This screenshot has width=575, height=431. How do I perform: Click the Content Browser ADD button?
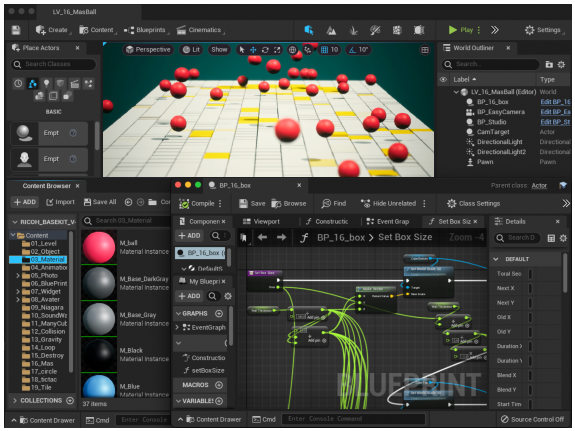[25, 202]
